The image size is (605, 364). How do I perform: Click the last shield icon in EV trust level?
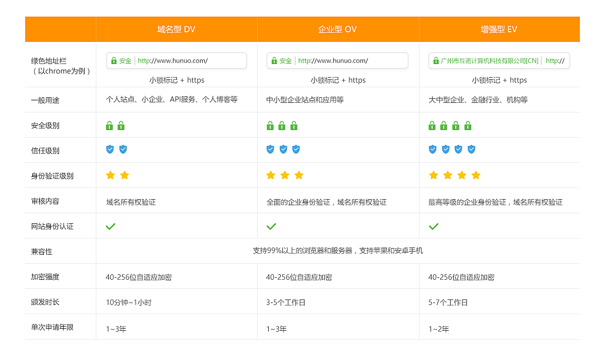click(471, 149)
